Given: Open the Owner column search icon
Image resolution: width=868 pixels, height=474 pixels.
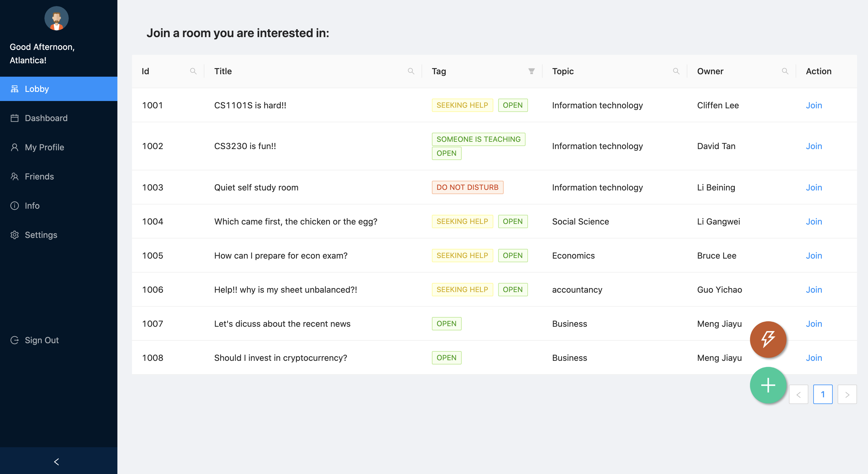Looking at the screenshot, I should (x=785, y=71).
